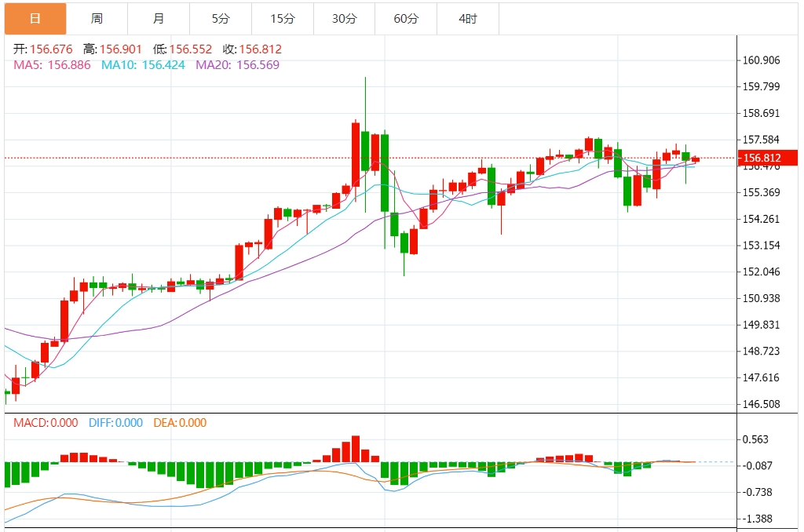Click the 153.154 price axis label
Viewport: 804px width, 532px height.
pos(762,246)
